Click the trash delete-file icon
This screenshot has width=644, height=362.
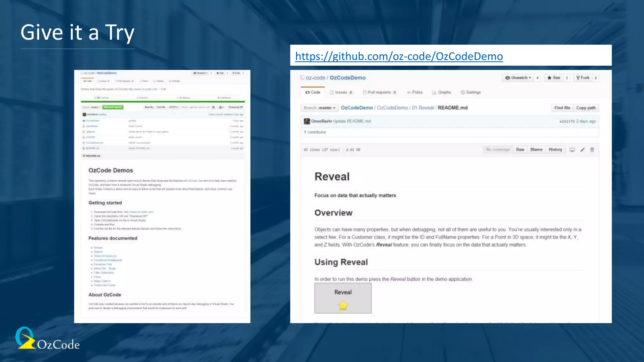592,150
